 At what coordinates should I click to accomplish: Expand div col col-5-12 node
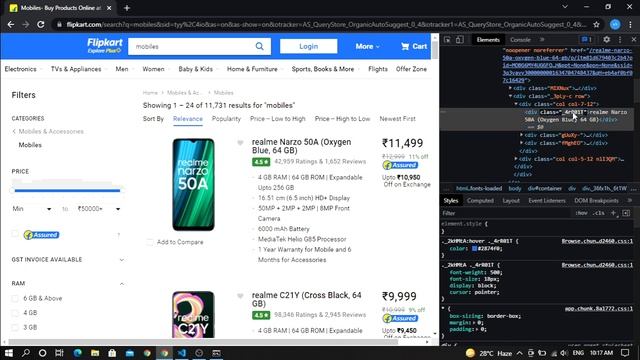tap(516, 159)
